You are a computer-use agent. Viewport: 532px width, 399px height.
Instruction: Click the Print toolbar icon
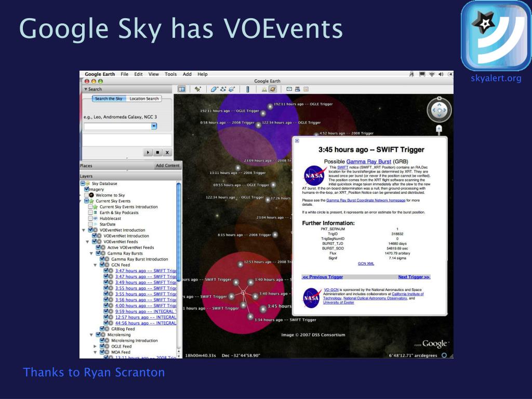pyautogui.click(x=298, y=89)
